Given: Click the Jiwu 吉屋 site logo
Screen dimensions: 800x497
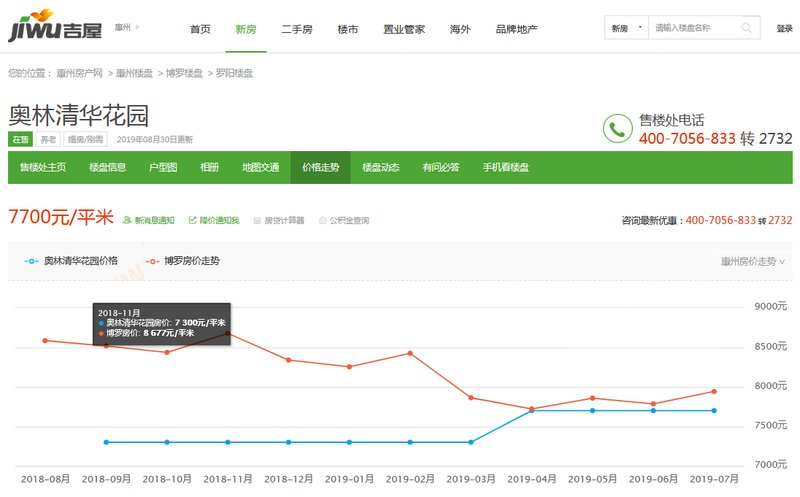Looking at the screenshot, I should point(55,26).
